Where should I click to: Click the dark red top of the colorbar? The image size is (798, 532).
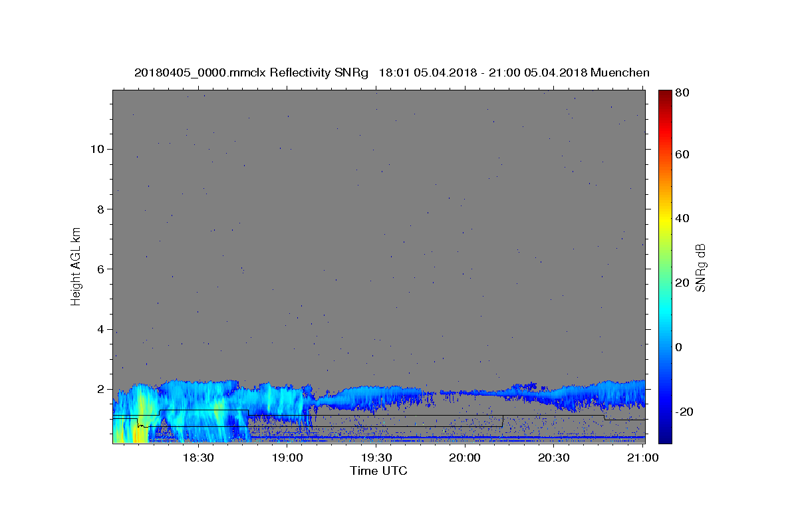click(665, 94)
